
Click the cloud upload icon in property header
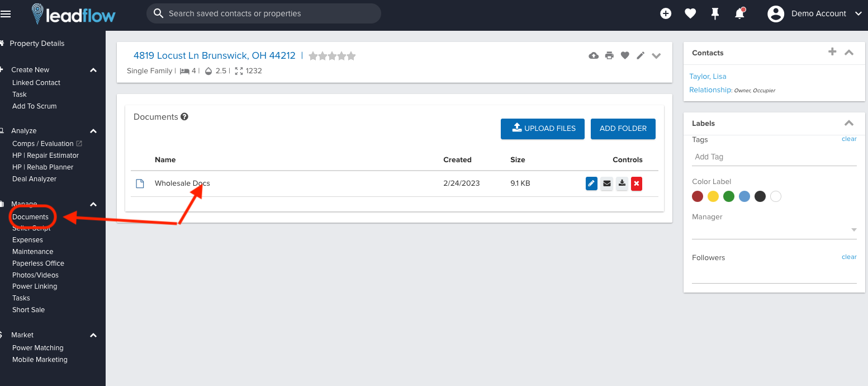(x=594, y=55)
